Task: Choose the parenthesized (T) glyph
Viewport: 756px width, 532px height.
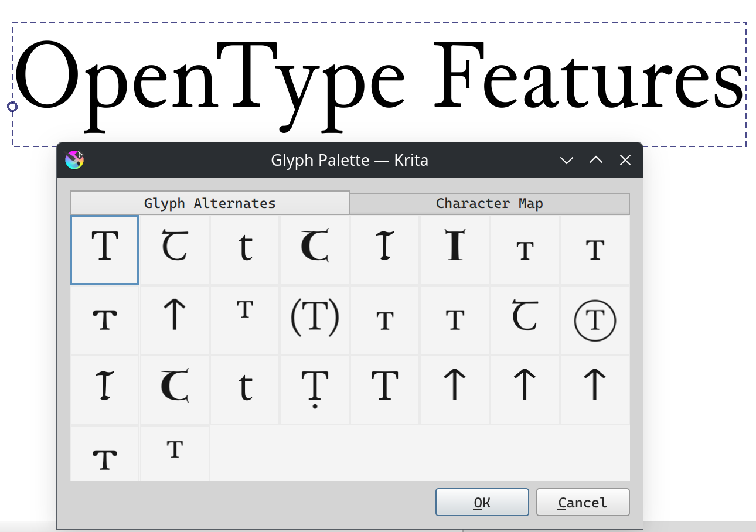Action: [x=315, y=320]
